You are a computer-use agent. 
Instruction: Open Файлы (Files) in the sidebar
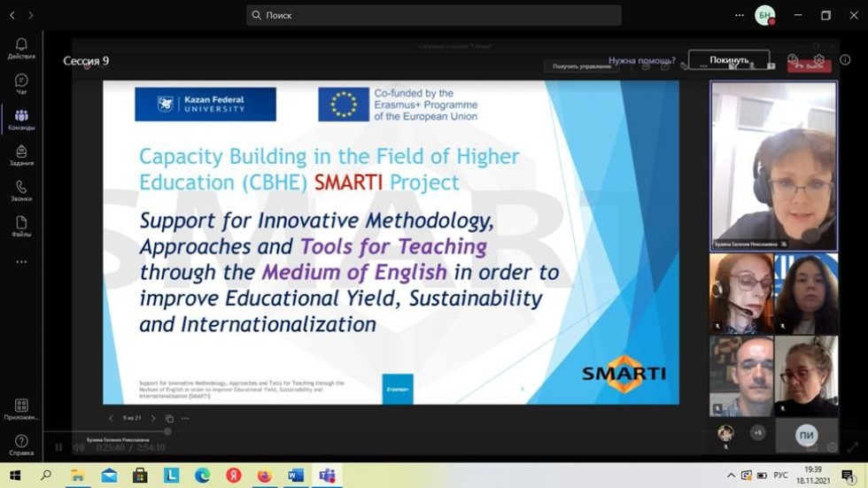click(x=21, y=227)
